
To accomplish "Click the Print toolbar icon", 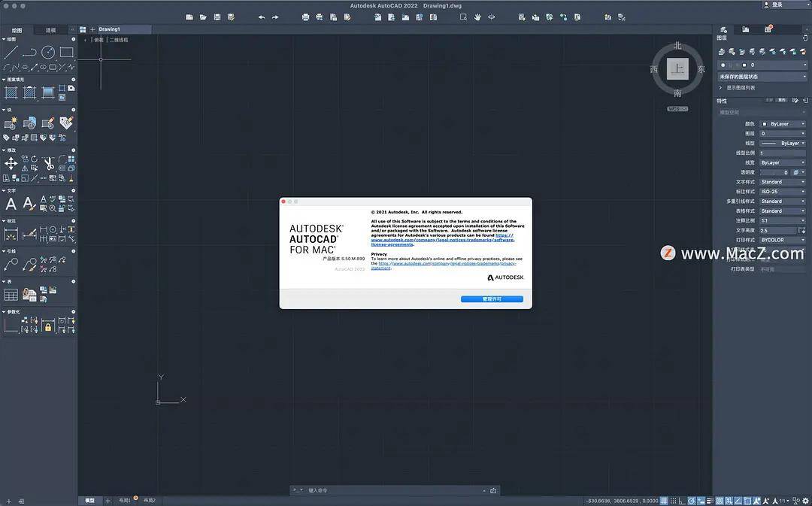I will pos(305,17).
